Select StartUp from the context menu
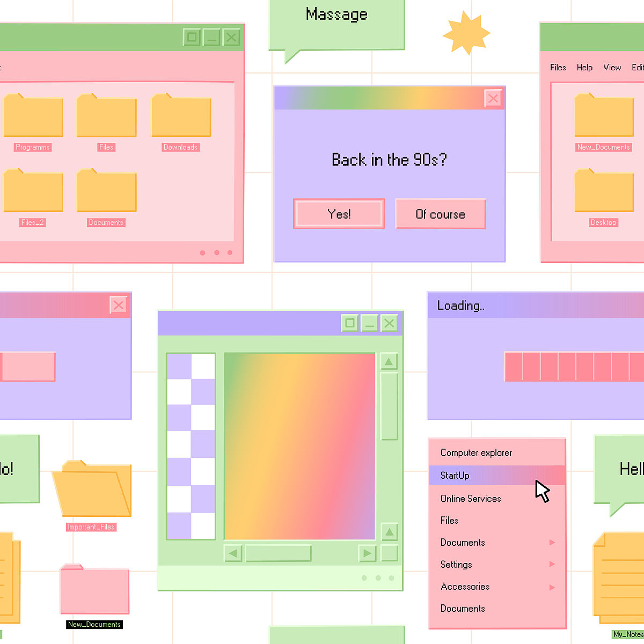Viewport: 644px width, 644px height. (x=455, y=475)
